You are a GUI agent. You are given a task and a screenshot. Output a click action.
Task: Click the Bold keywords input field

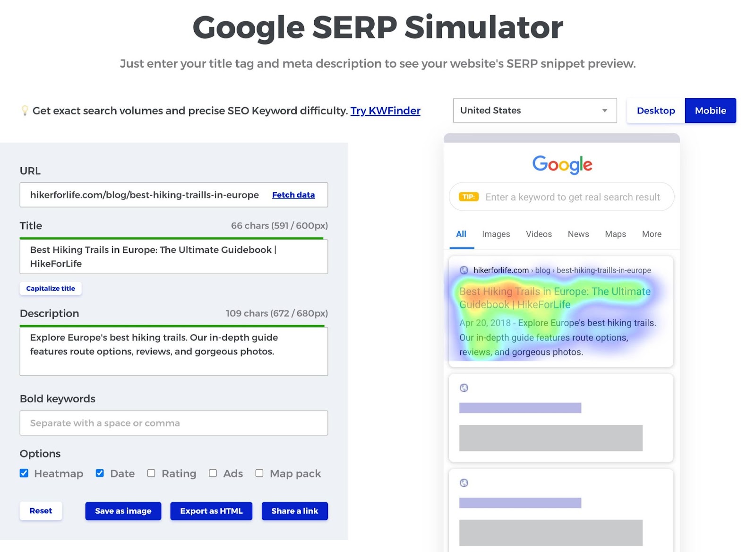tap(174, 423)
